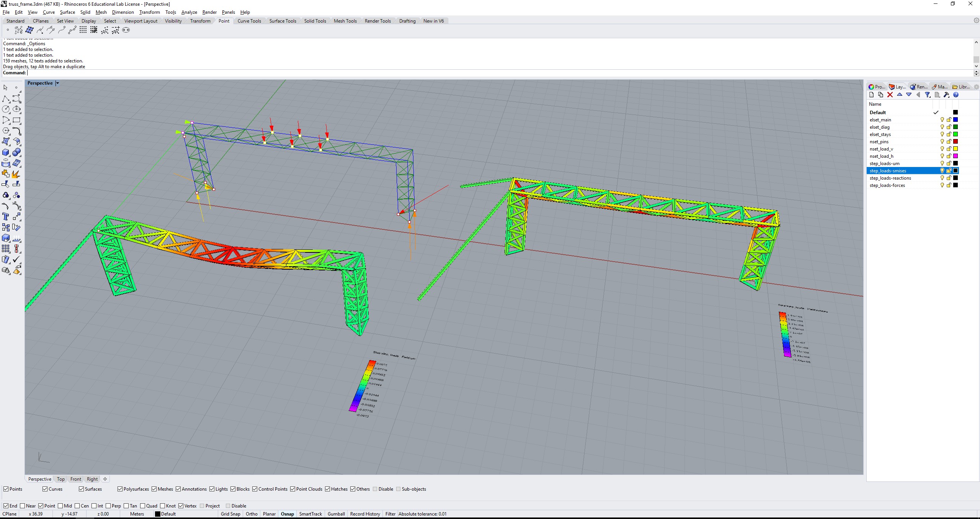The width and height of the screenshot is (980, 519).
Task: Open the layer filter dropdown
Action: [928, 95]
